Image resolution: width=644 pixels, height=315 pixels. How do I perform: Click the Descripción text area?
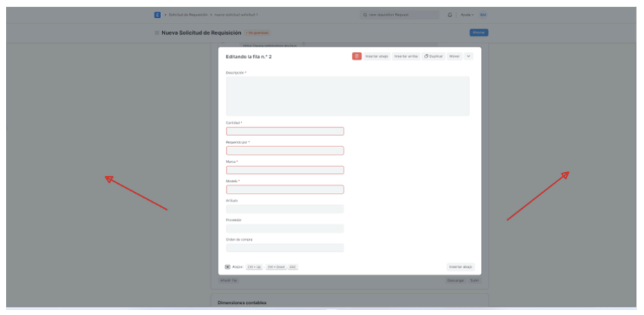pos(348,96)
